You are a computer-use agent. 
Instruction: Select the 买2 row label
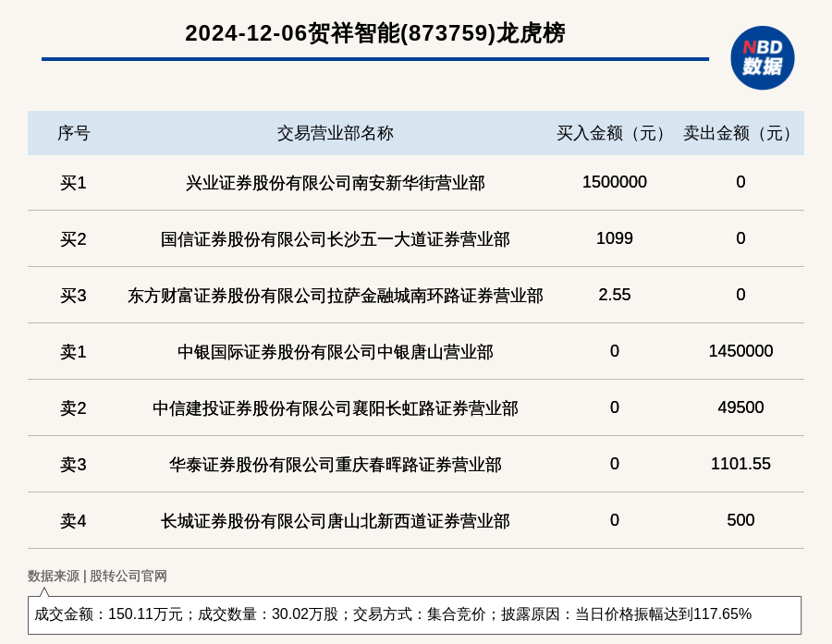click(73, 239)
